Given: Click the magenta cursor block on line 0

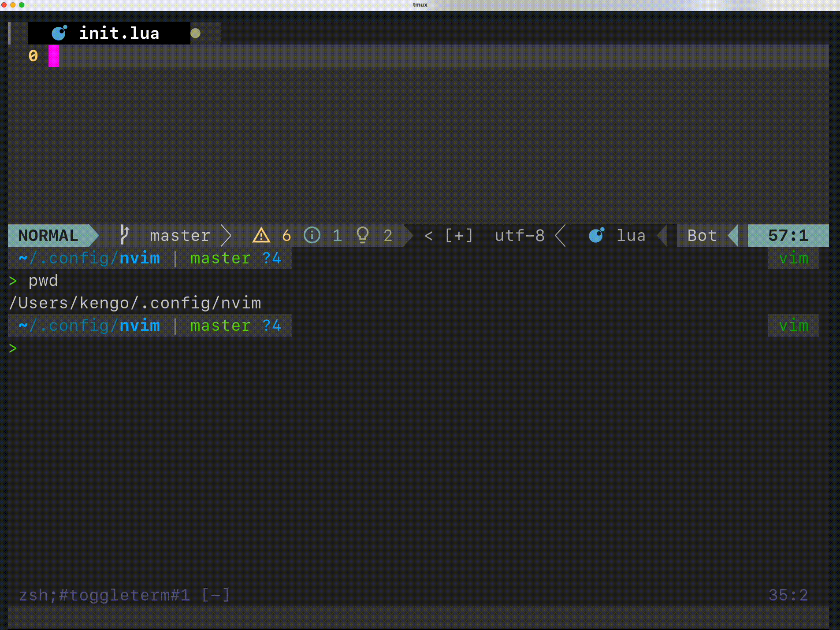Looking at the screenshot, I should (54, 56).
